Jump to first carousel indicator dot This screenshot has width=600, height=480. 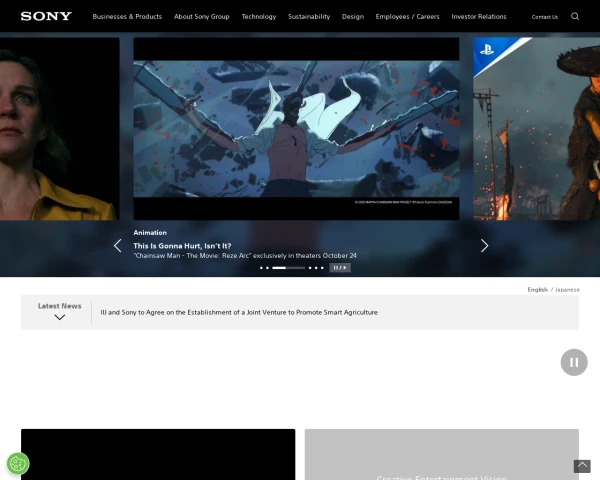pyautogui.click(x=261, y=268)
